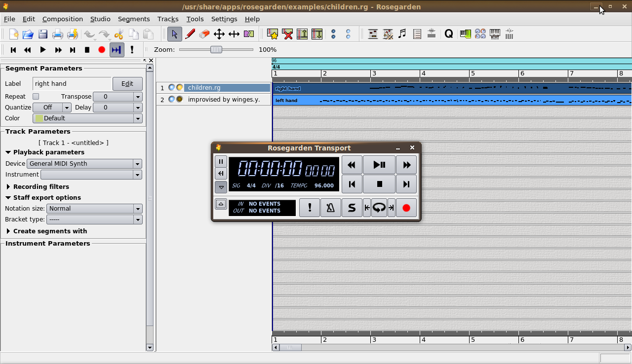Toggle record LED on track 1
This screenshot has width=632, height=364.
(x=179, y=88)
